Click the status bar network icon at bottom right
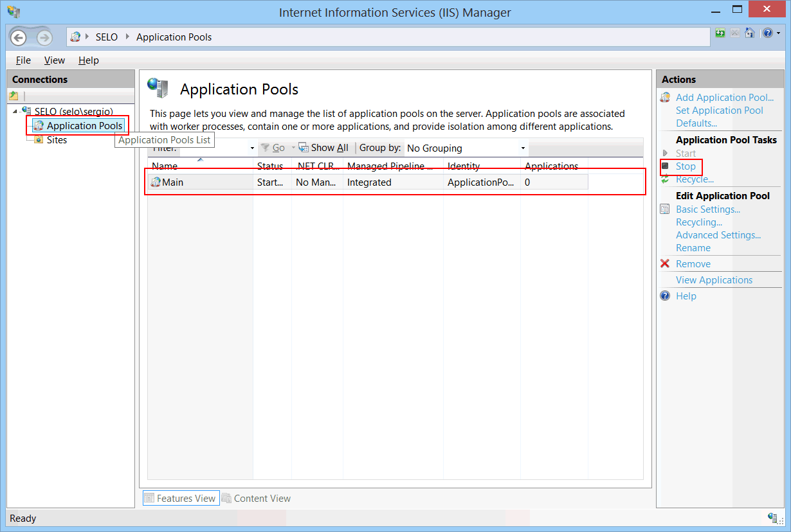Viewport: 791px width, 532px height. tap(774, 518)
